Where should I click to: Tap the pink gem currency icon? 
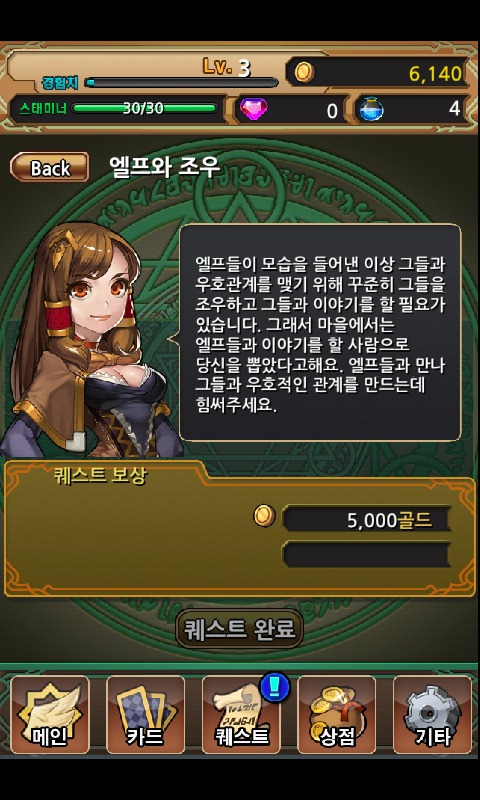[x=254, y=109]
